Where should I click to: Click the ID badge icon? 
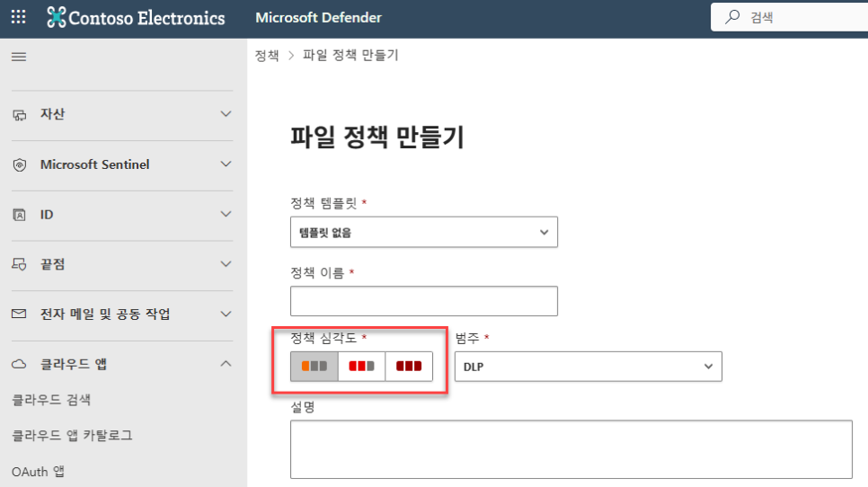coord(20,215)
